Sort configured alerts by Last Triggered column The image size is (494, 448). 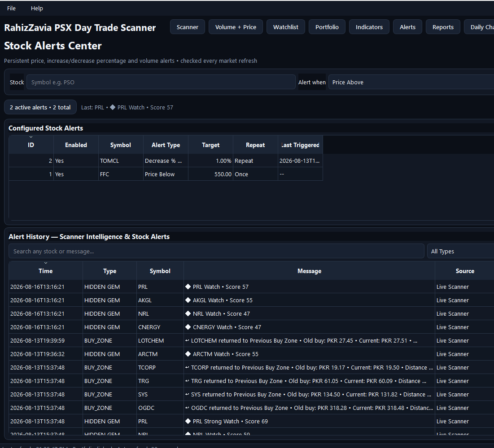click(300, 145)
